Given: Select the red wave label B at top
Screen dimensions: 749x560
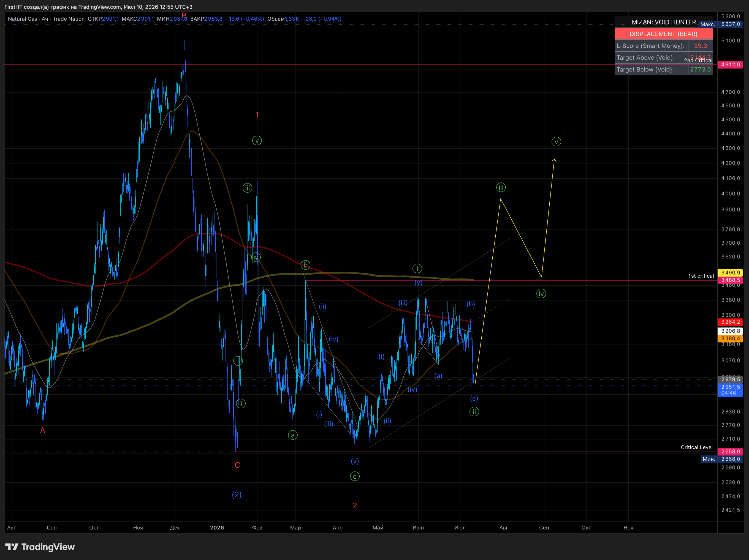Looking at the screenshot, I should (184, 15).
